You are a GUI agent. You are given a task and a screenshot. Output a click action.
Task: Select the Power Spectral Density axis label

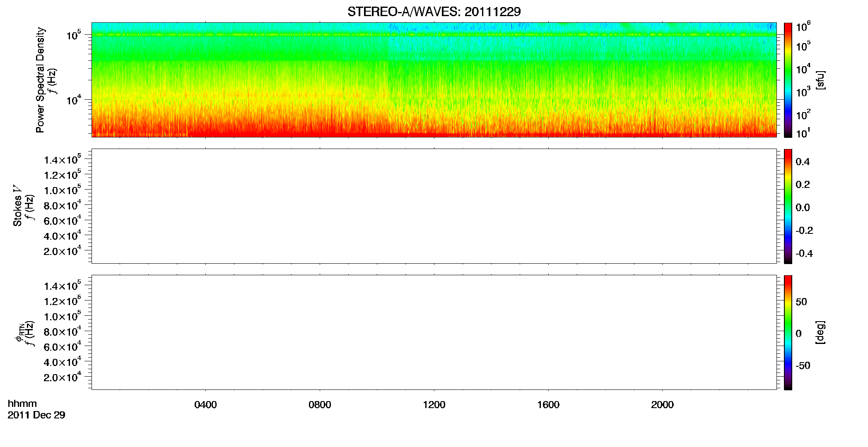40,80
